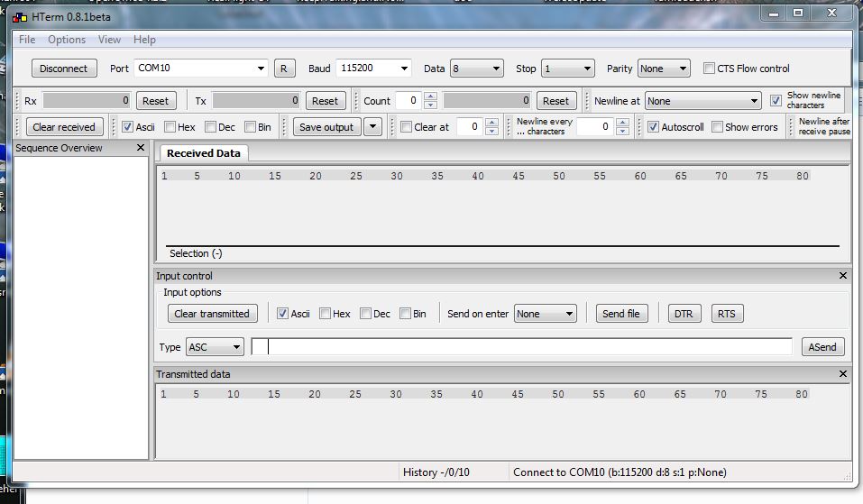The image size is (863, 504).
Task: Reset the Tx counter
Action: [x=325, y=101]
